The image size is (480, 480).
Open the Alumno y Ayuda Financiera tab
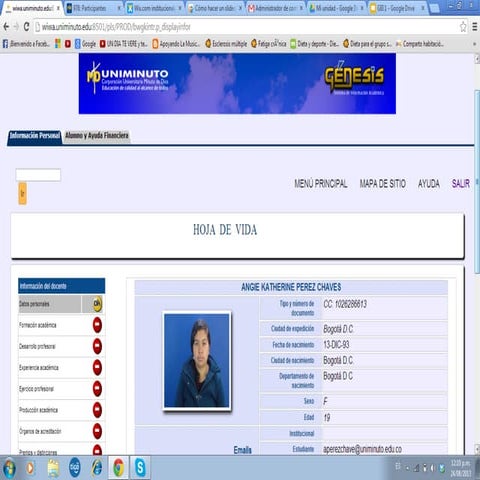pyautogui.click(x=97, y=136)
